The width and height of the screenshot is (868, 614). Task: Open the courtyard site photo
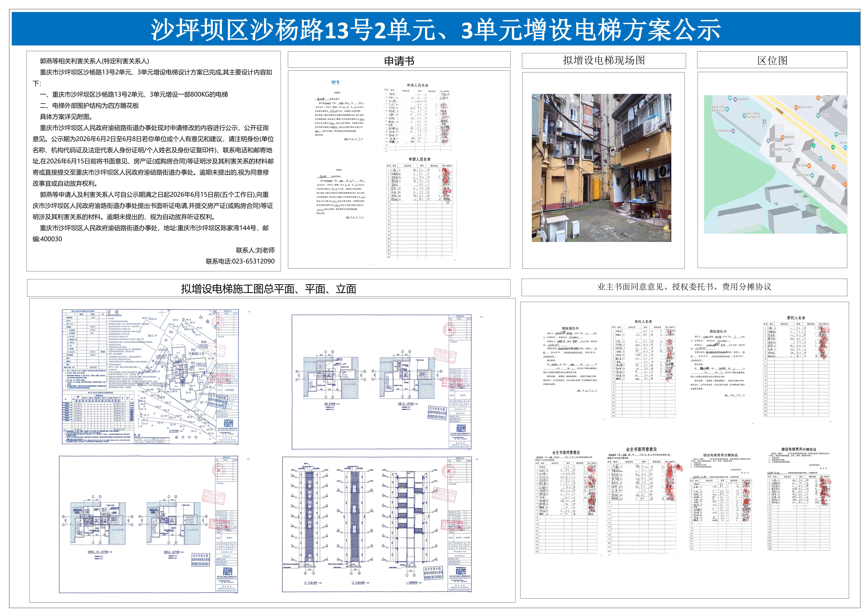tap(601, 168)
